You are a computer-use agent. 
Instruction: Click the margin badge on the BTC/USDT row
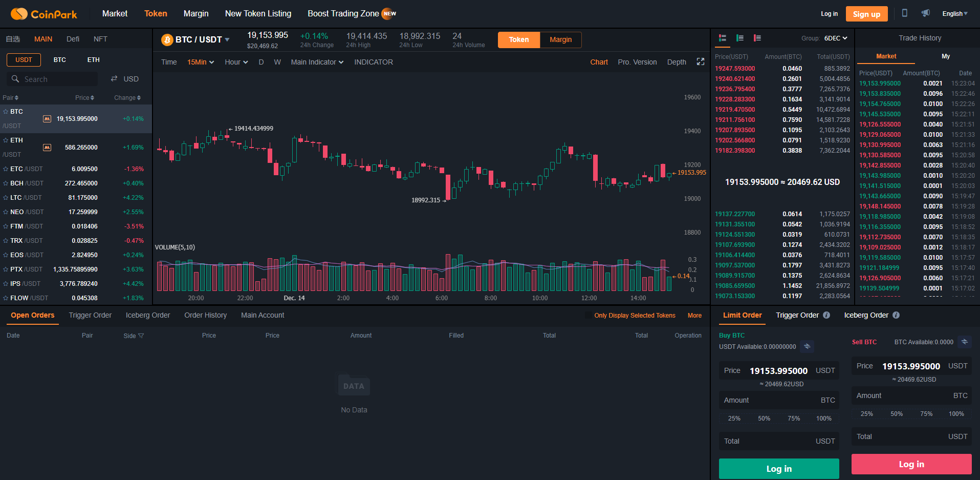tap(47, 119)
